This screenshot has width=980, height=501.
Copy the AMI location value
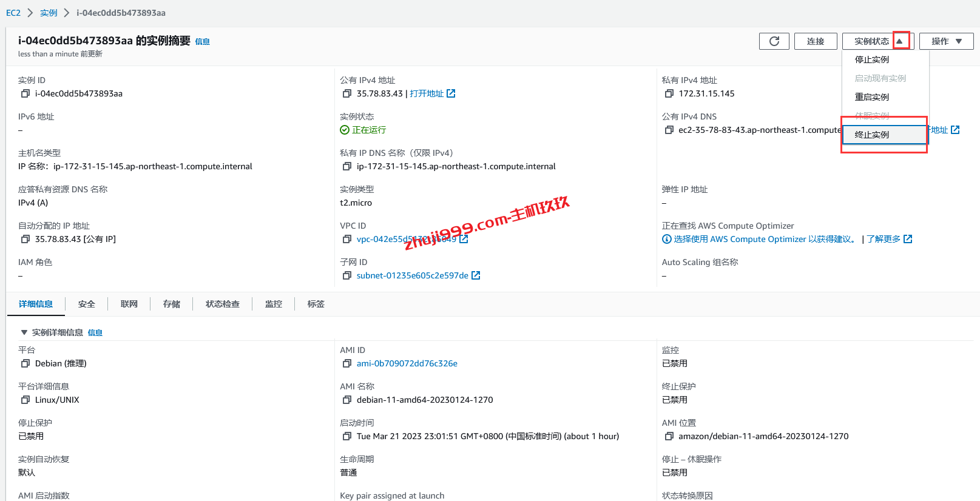[669, 436]
